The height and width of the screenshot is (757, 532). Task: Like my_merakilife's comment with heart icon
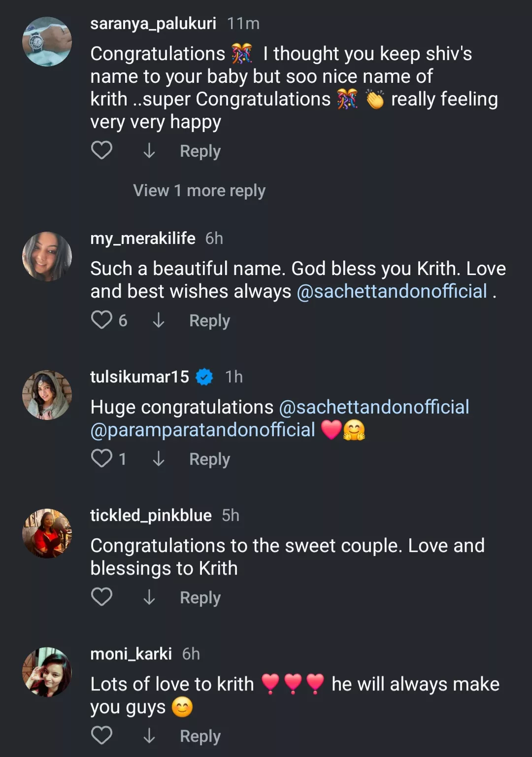[102, 320]
